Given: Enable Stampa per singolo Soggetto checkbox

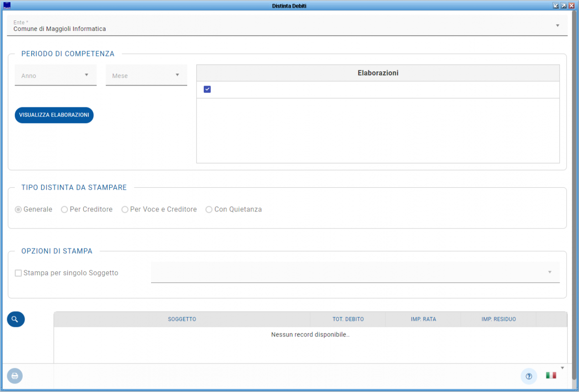Looking at the screenshot, I should (19, 273).
